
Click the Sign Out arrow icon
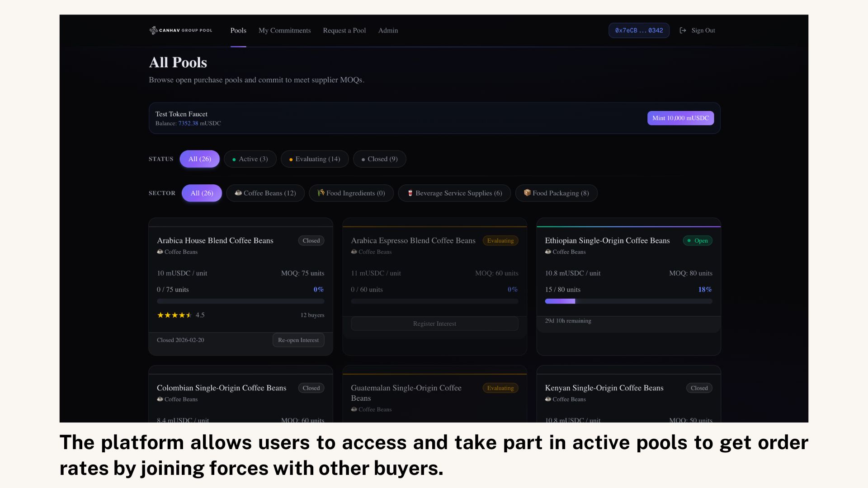tap(683, 30)
